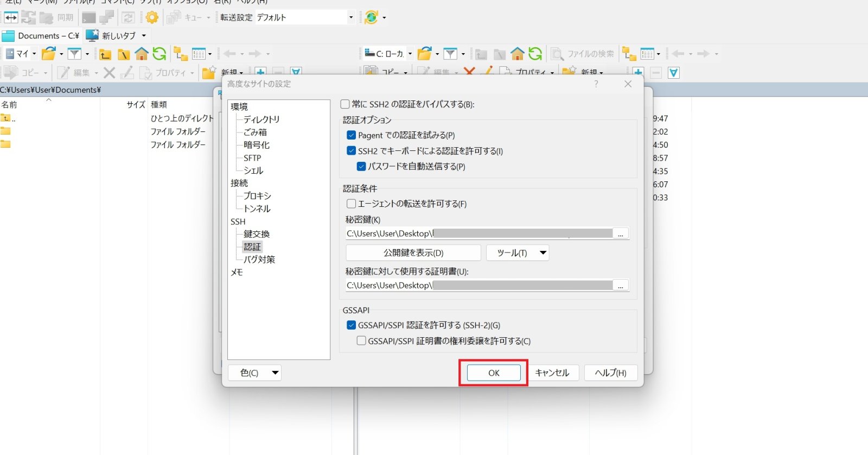
Task: Open the 新しいタブ tab
Action: [x=111, y=36]
